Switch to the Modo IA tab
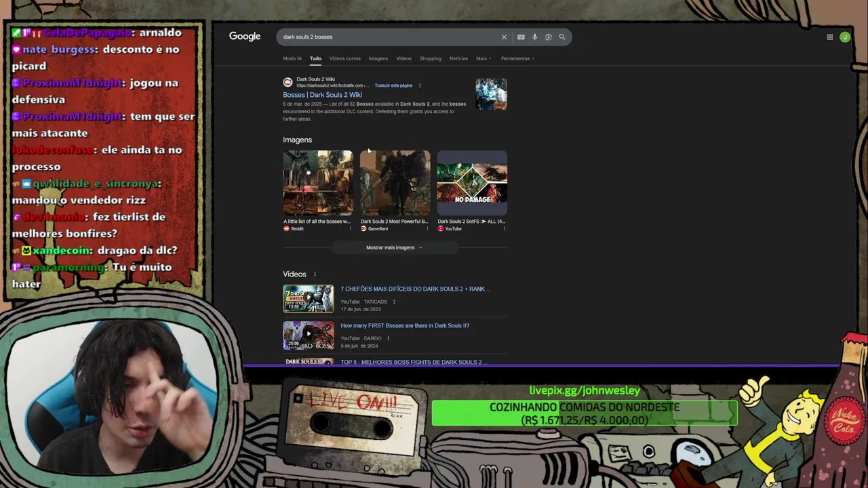This screenshot has width=868, height=488. pos(292,58)
